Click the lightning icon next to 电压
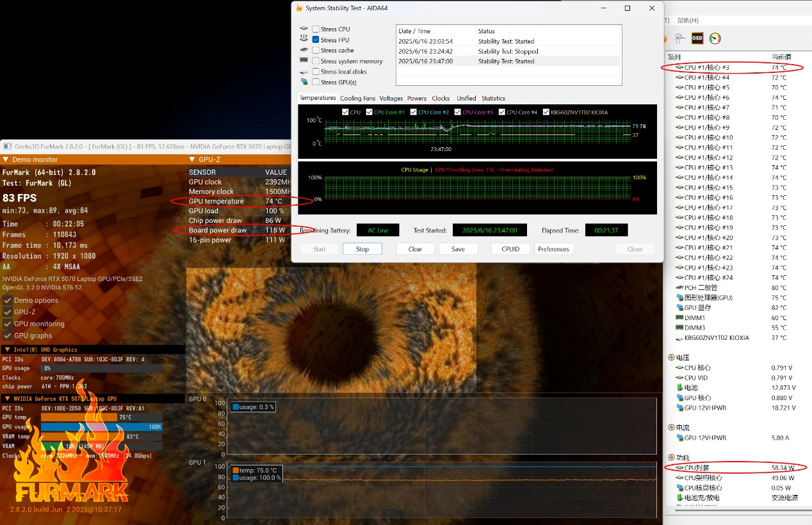The image size is (812, 525). (x=671, y=358)
